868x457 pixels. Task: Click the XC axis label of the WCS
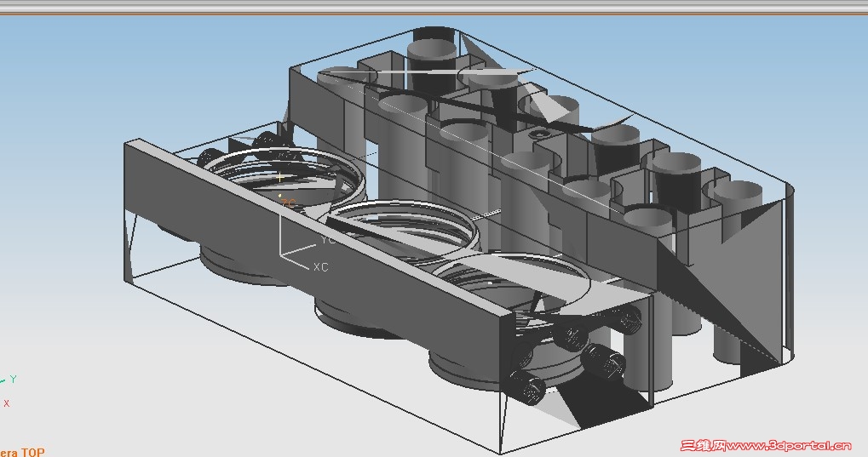(x=320, y=267)
